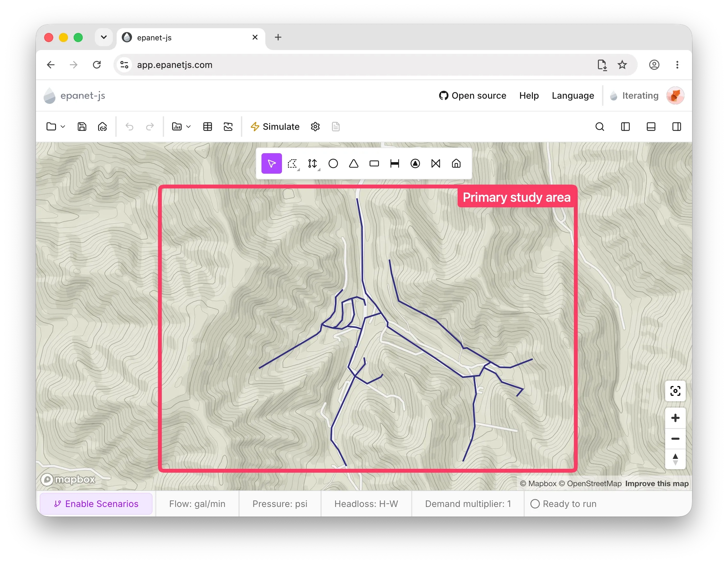Open the Language menu
The height and width of the screenshot is (564, 728).
(573, 96)
